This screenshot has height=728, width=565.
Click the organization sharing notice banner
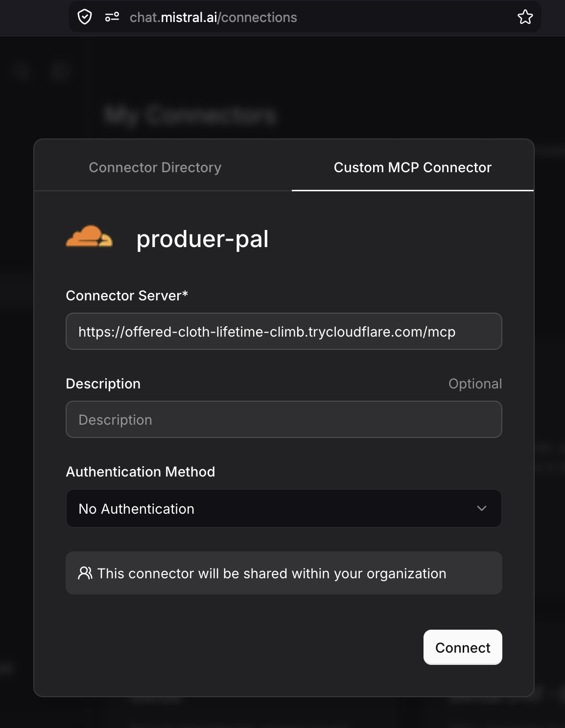284,572
